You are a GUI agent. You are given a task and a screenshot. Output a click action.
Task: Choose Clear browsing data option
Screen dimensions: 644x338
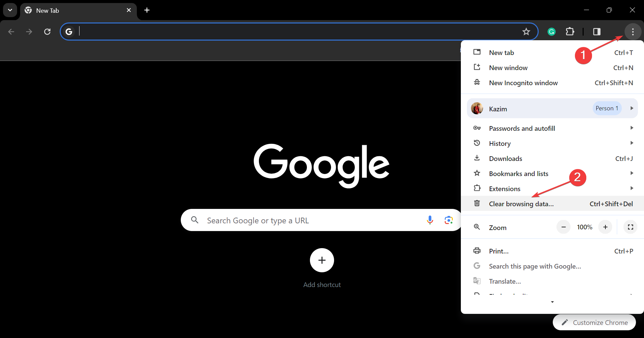click(552, 204)
